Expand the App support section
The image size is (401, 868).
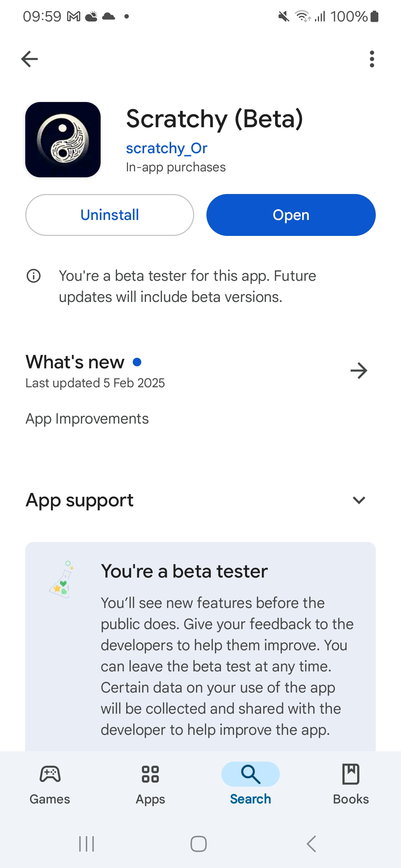point(359,500)
